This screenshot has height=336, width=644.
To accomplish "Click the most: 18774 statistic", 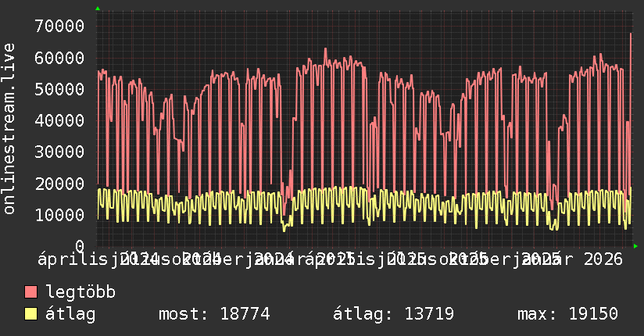I will (214, 314).
